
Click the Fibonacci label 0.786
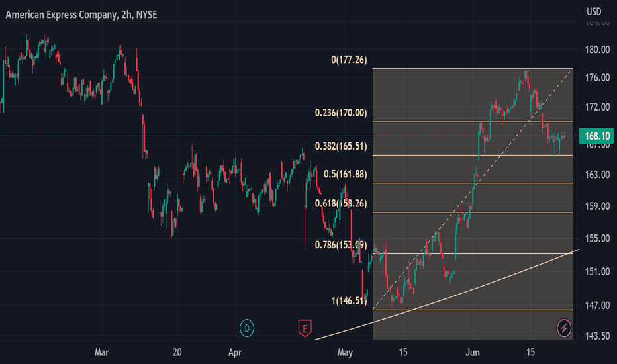point(341,245)
